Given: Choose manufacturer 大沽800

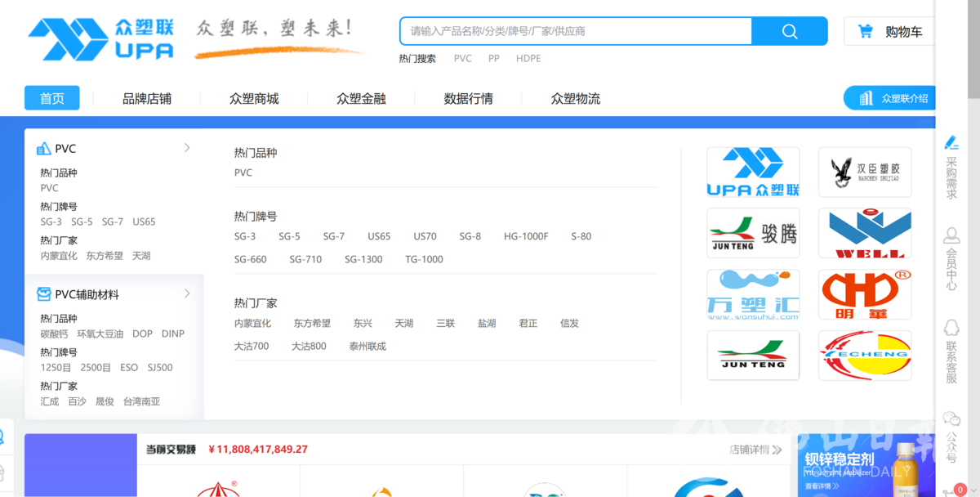Looking at the screenshot, I should click(x=309, y=347).
